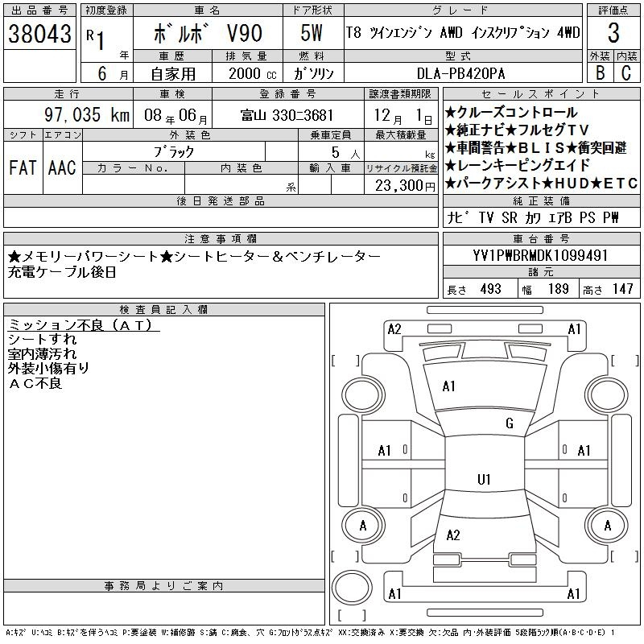Select the spare tire circle below diagram
Screen dimensions: 644x644
tap(352, 586)
